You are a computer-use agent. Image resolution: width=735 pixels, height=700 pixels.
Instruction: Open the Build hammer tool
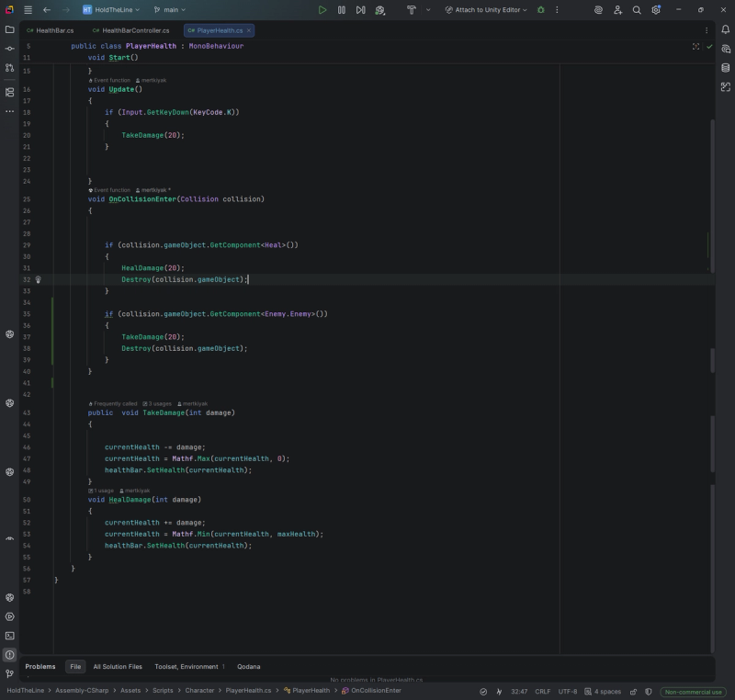[x=411, y=10]
